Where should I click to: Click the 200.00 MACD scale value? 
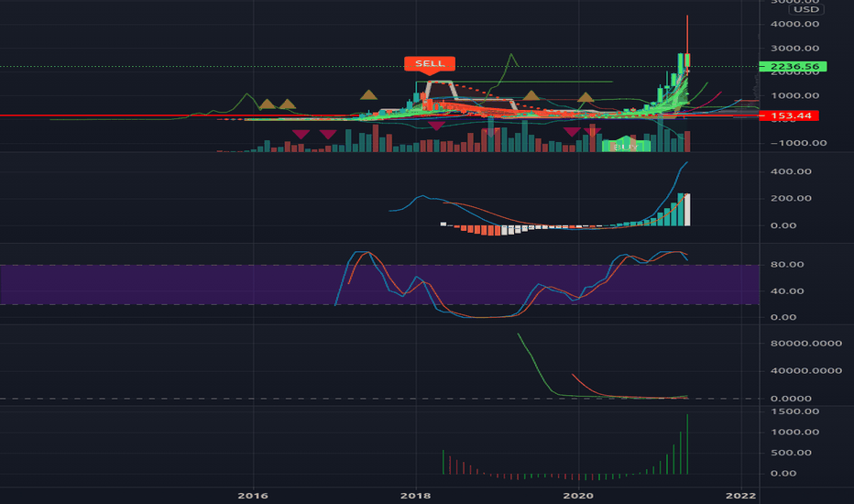click(x=791, y=198)
